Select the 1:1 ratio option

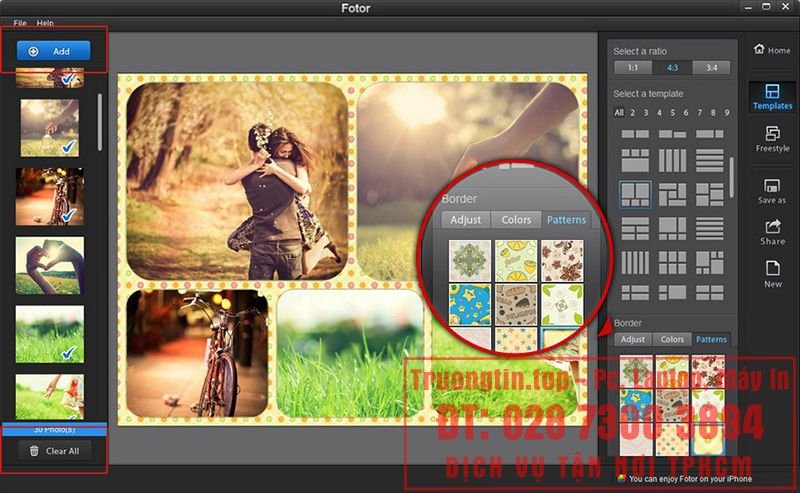632,68
